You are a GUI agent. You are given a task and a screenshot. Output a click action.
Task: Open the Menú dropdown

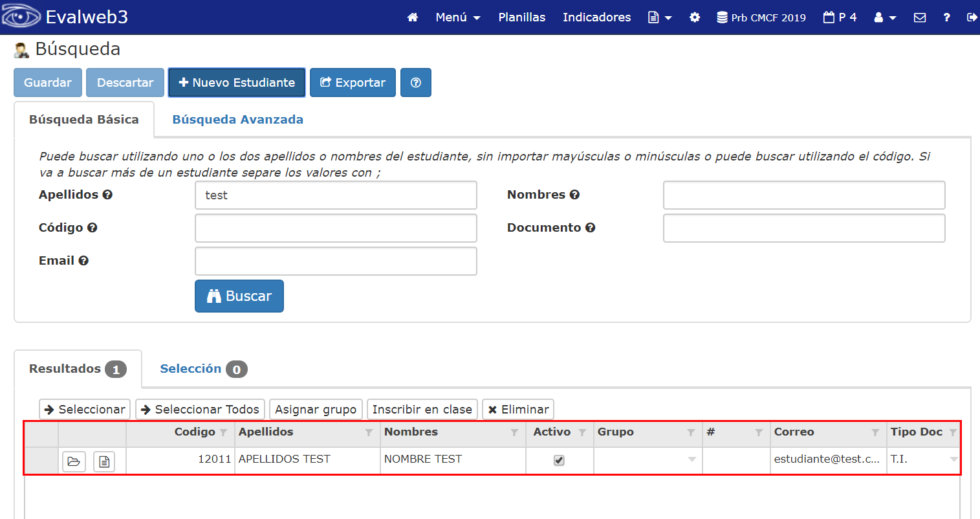pyautogui.click(x=458, y=17)
